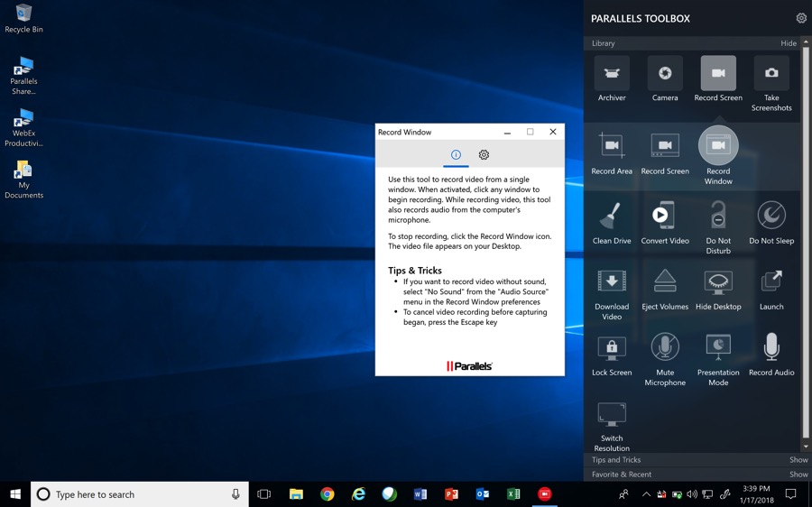Show the Tips and Tricks section
The image size is (812, 507).
798,460
